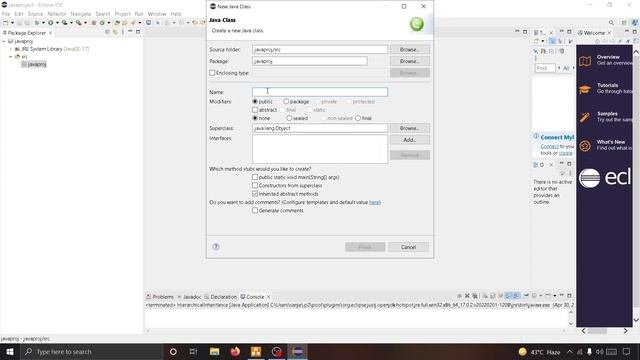Click the help question mark icon in dialog

[x=216, y=247]
